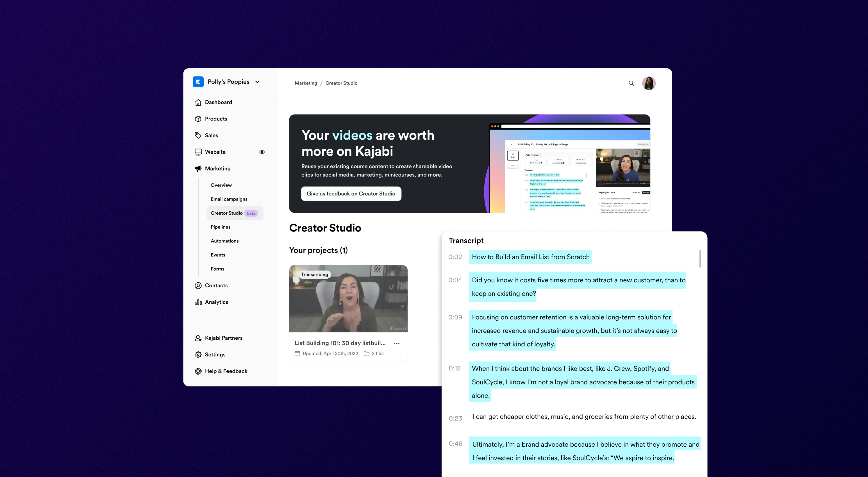Image resolution: width=868 pixels, height=477 pixels.
Task: Click the Kajabi logo icon
Action: pyautogui.click(x=198, y=82)
